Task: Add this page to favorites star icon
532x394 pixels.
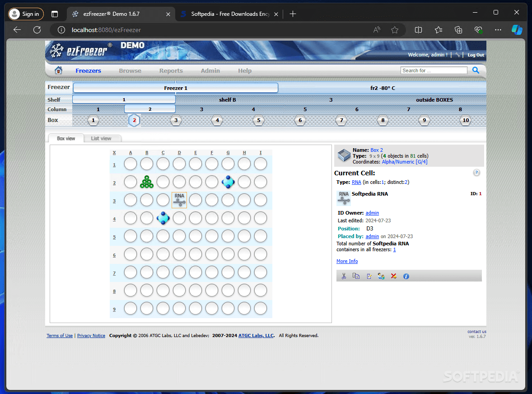Action: (395, 30)
